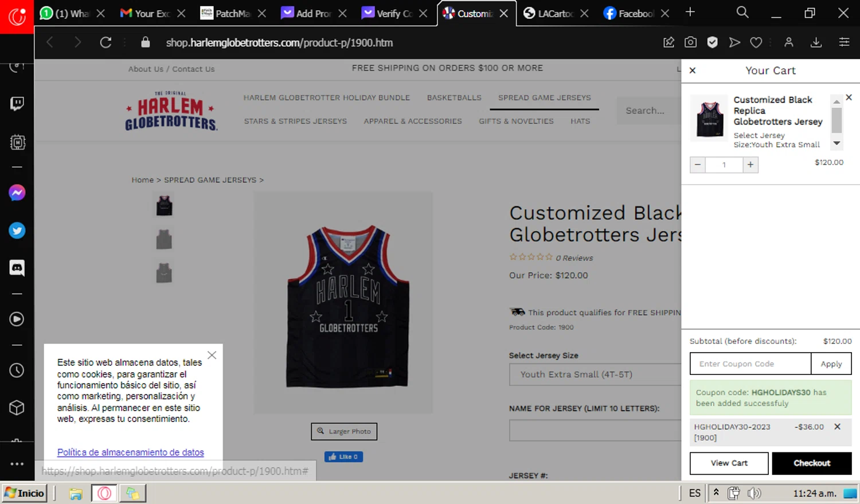860x504 pixels.
Task: Open Twitch in the Opera sidebar
Action: [x=17, y=103]
